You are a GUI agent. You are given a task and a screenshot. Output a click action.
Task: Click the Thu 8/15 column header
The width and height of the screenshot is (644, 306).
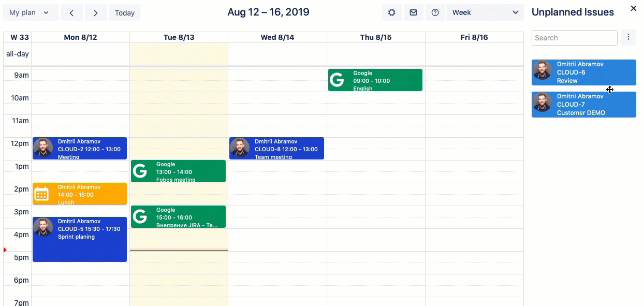[375, 37]
